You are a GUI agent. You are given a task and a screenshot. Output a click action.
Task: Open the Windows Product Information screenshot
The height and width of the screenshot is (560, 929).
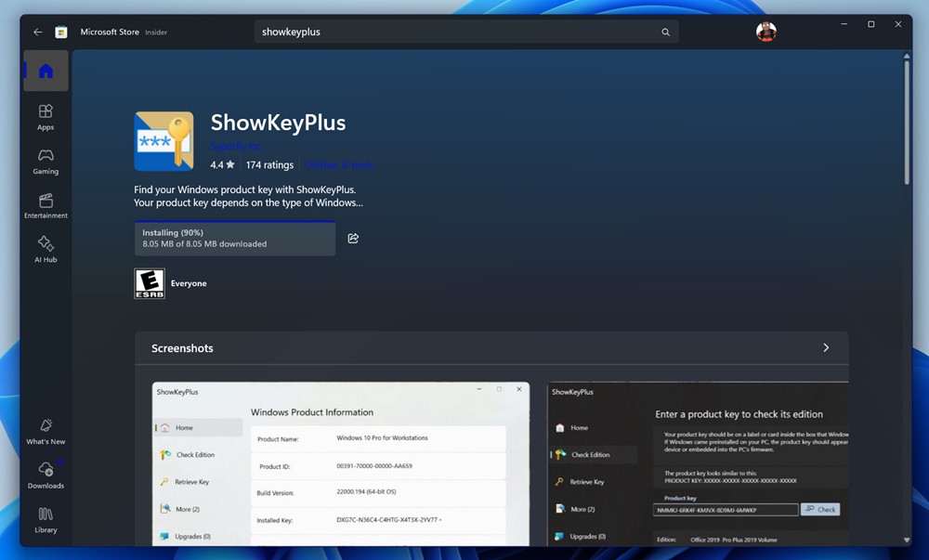pyautogui.click(x=341, y=463)
